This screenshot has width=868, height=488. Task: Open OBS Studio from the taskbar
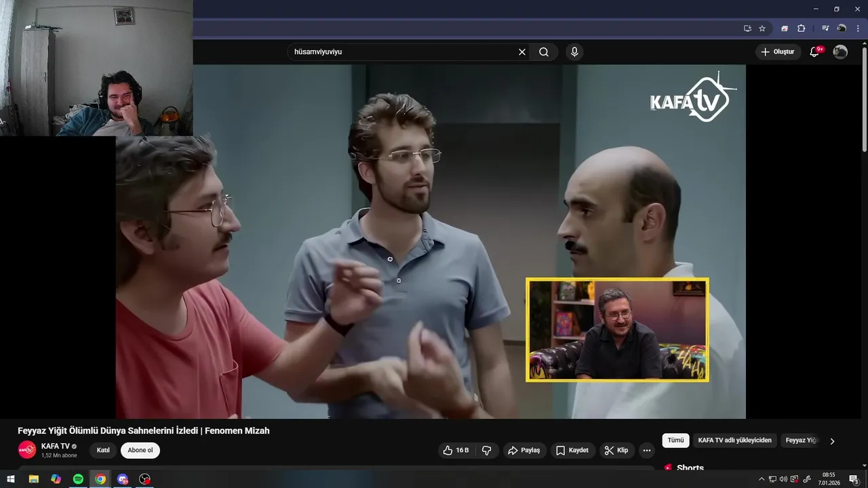144,479
